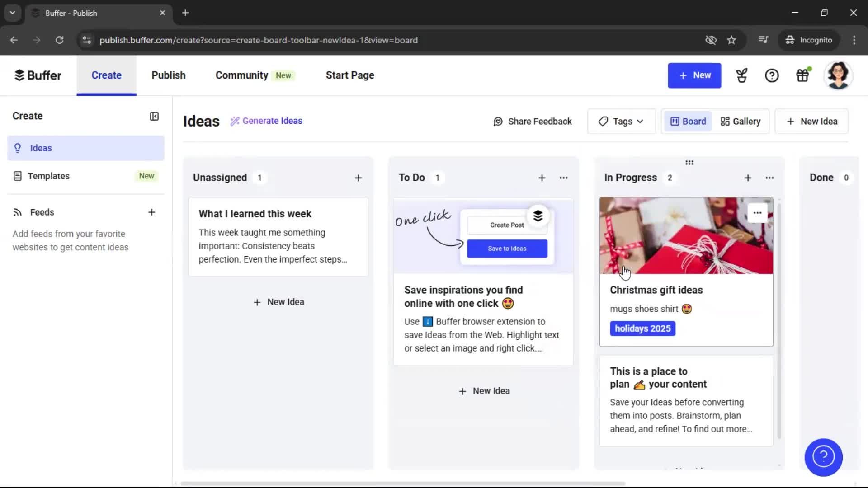Open the Community page

click(241, 75)
